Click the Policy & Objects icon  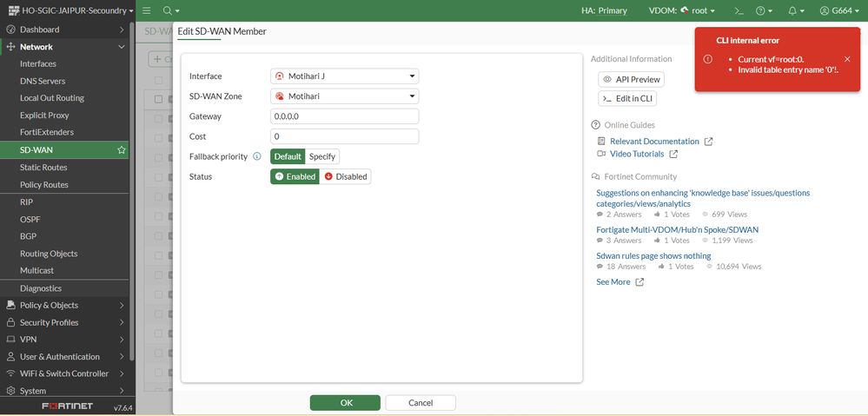(x=10, y=306)
